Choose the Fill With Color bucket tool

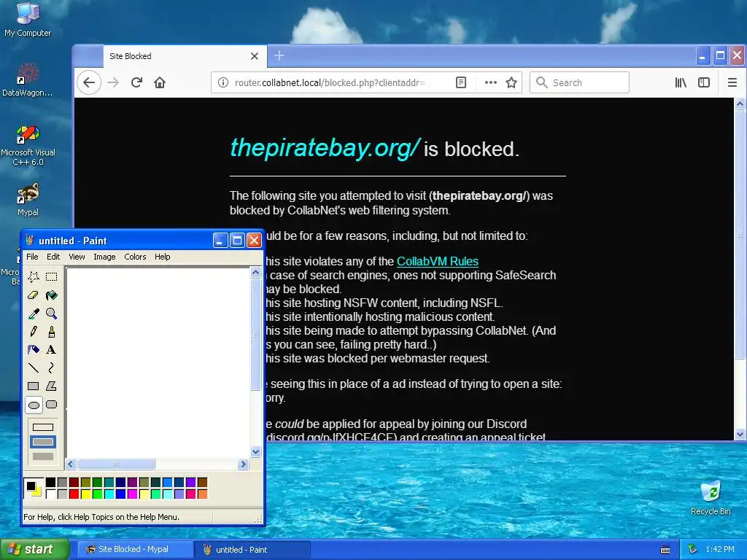(x=52, y=295)
